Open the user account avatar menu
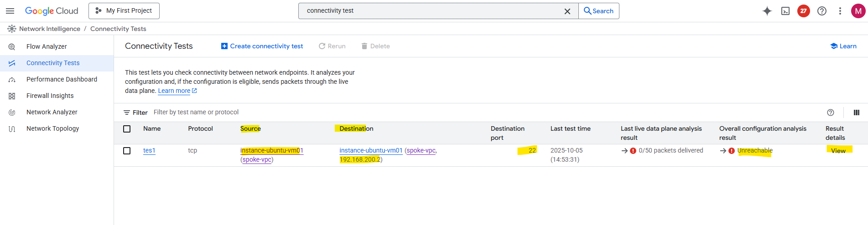The image size is (868, 225). (858, 11)
